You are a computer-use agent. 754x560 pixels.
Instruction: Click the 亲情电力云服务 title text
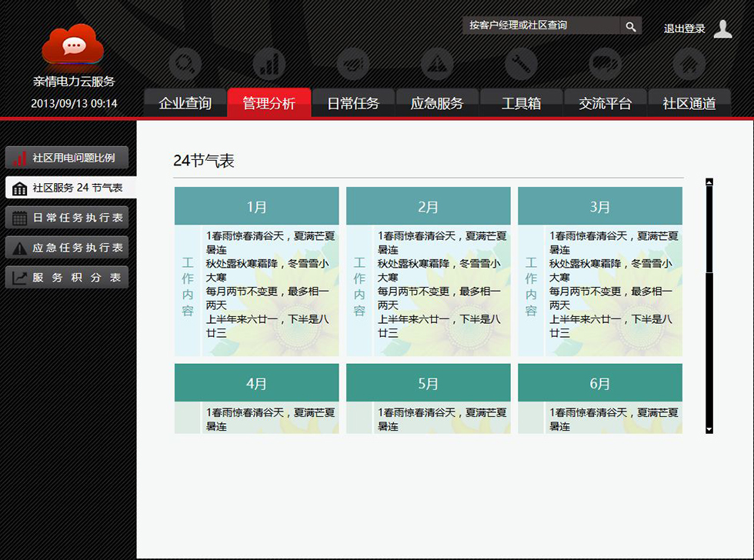click(x=74, y=82)
